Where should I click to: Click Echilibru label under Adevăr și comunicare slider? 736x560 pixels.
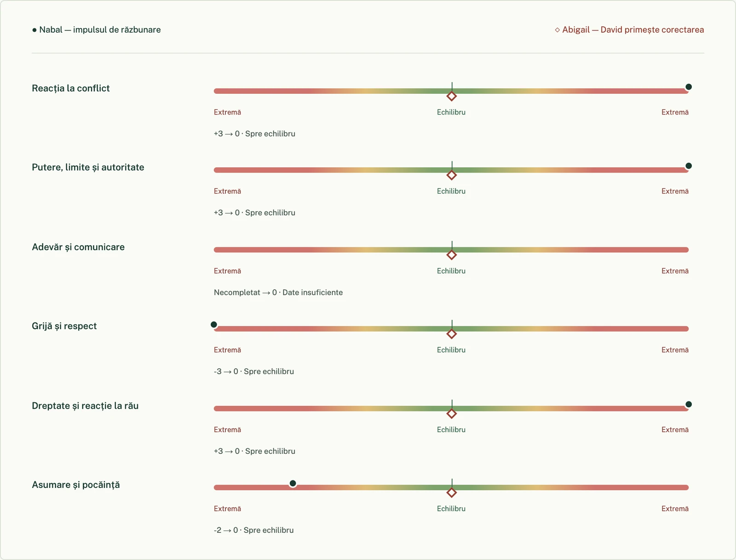point(451,271)
